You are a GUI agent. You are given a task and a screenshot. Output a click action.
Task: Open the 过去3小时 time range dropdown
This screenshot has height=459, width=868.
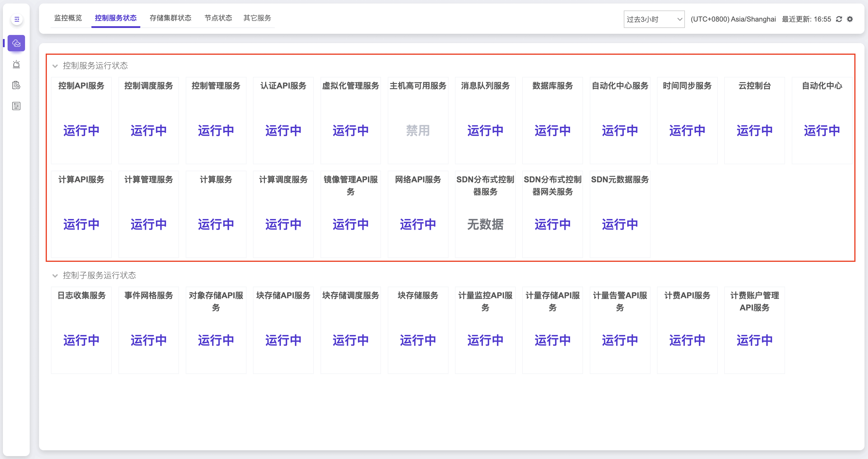654,19
